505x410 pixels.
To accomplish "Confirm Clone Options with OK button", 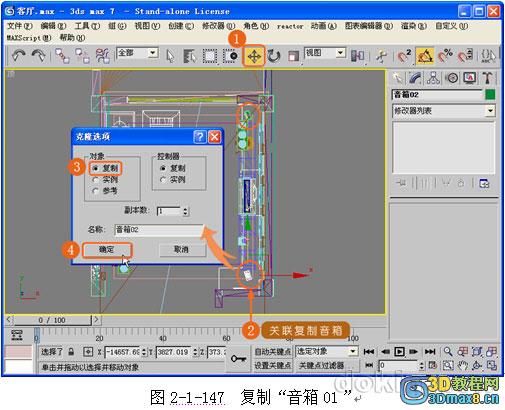I will pyautogui.click(x=107, y=249).
